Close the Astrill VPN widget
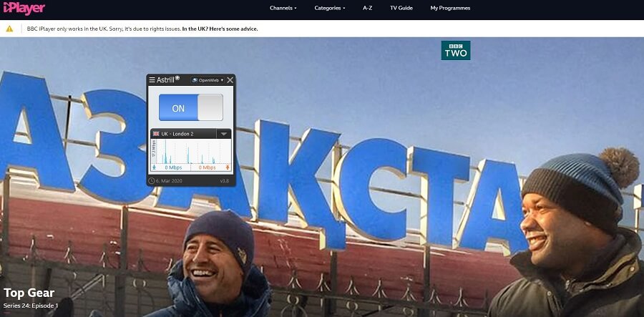The width and height of the screenshot is (644, 317). point(230,80)
